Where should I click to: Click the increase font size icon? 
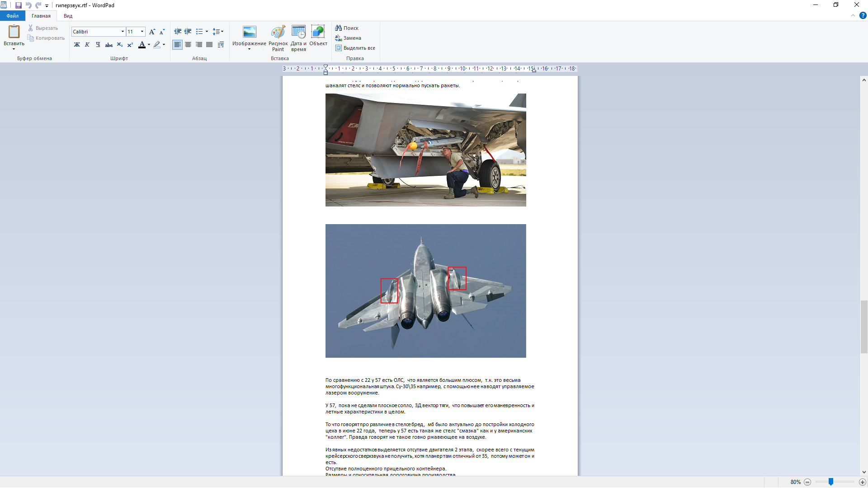point(152,32)
